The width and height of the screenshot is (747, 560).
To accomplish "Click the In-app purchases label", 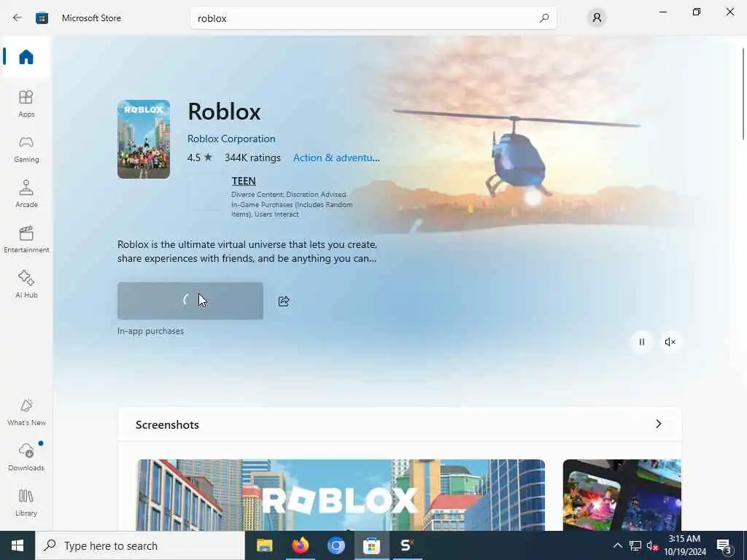I will click(150, 331).
